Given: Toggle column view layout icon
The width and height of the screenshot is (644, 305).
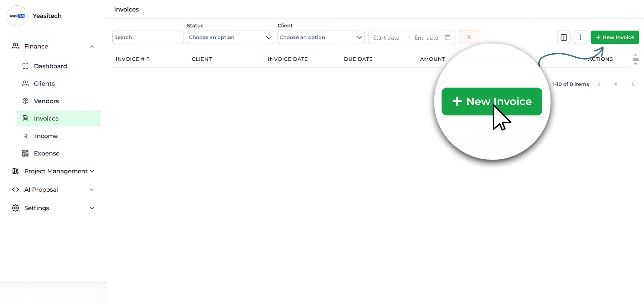Looking at the screenshot, I should (x=564, y=37).
